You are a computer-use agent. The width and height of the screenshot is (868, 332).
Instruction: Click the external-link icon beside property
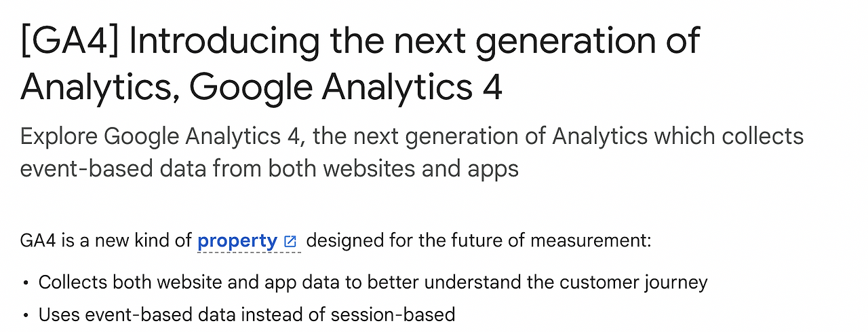[290, 242]
